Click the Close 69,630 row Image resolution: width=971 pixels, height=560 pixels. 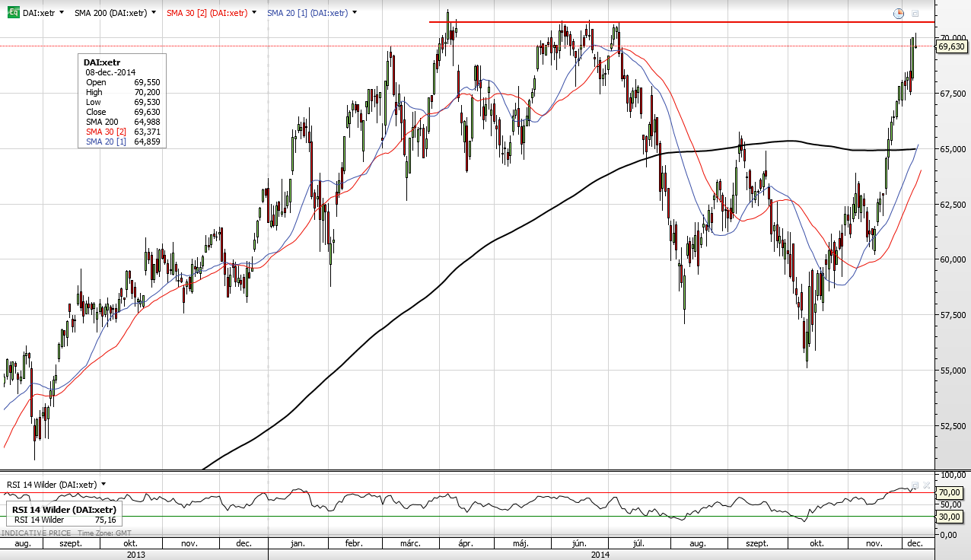122,112
